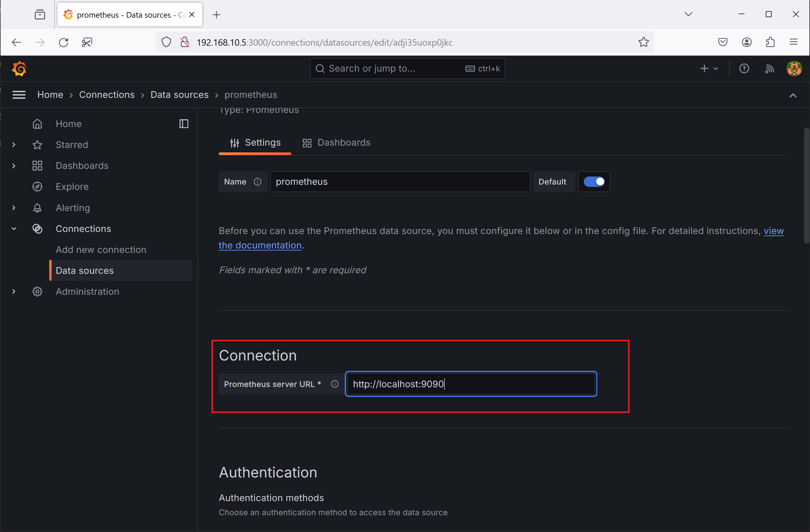Click the browser address bar
Screen dimensions: 810x532
405,42
